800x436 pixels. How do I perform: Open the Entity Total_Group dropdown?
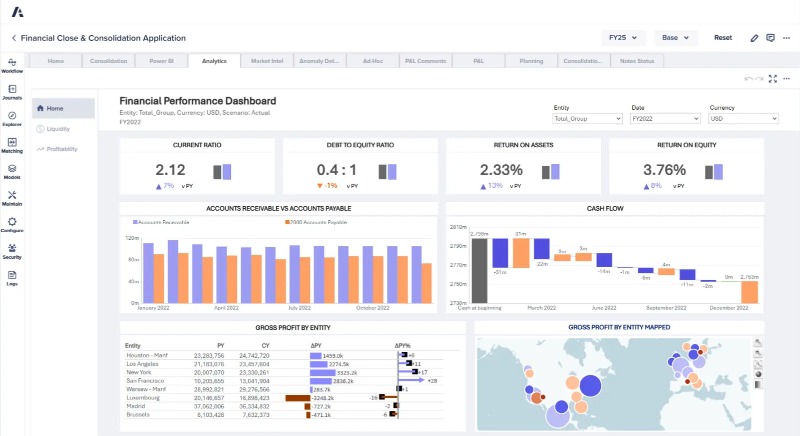[586, 118]
